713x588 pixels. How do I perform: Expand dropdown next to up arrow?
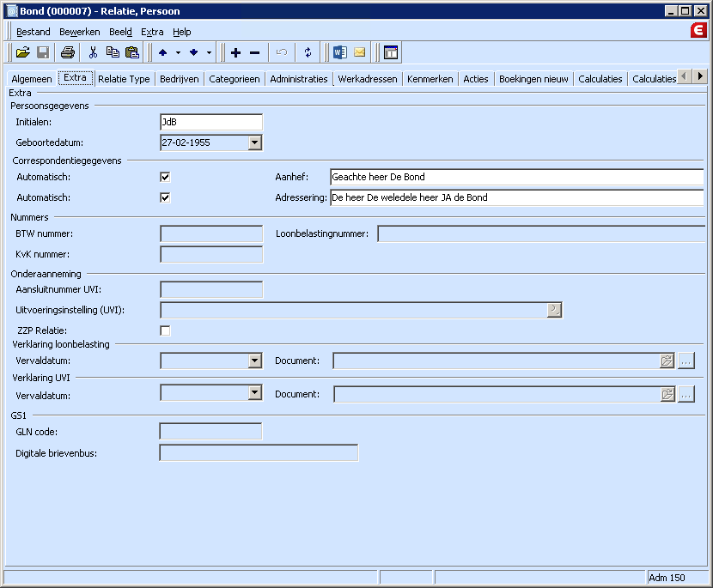tap(179, 52)
